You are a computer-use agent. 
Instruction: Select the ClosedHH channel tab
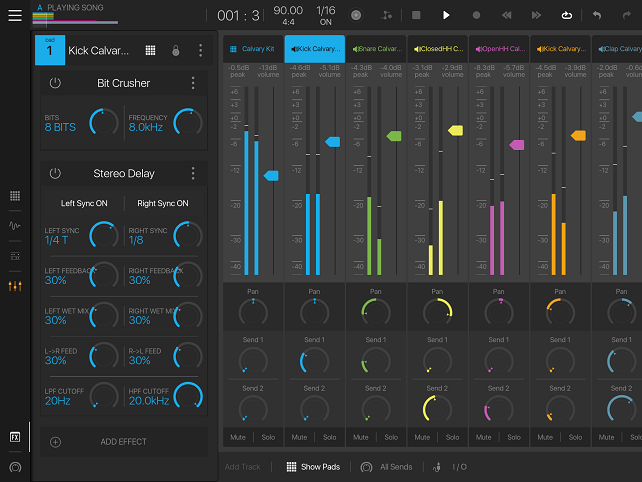[438, 49]
